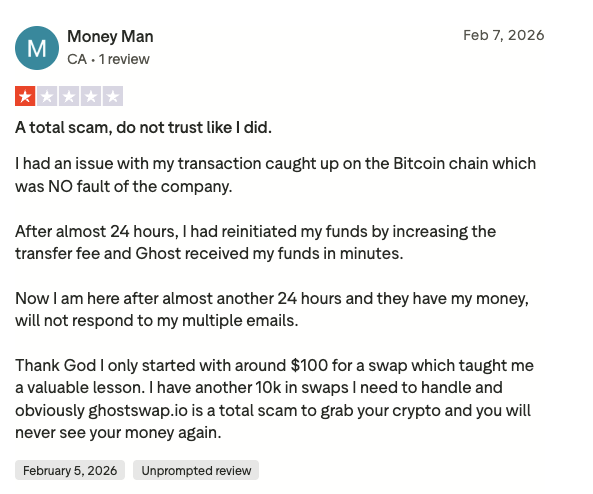593x494 pixels.
Task: Click the second grey rating star
Action: pyautogui.click(x=47, y=96)
